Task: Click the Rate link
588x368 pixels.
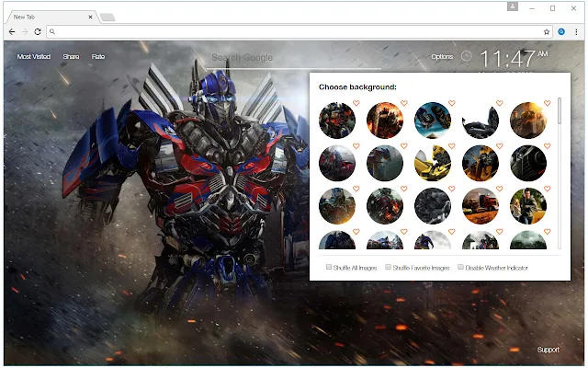Action: pos(98,57)
